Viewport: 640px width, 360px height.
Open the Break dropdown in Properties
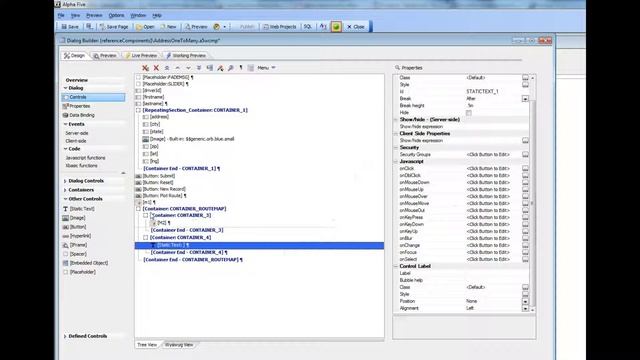(525, 99)
